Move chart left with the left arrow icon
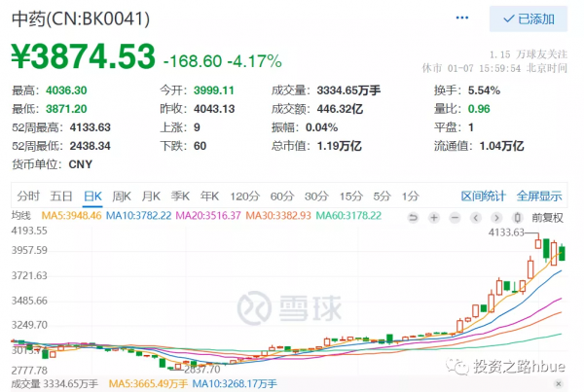Screen dimensions: 584x392 point(476,218)
